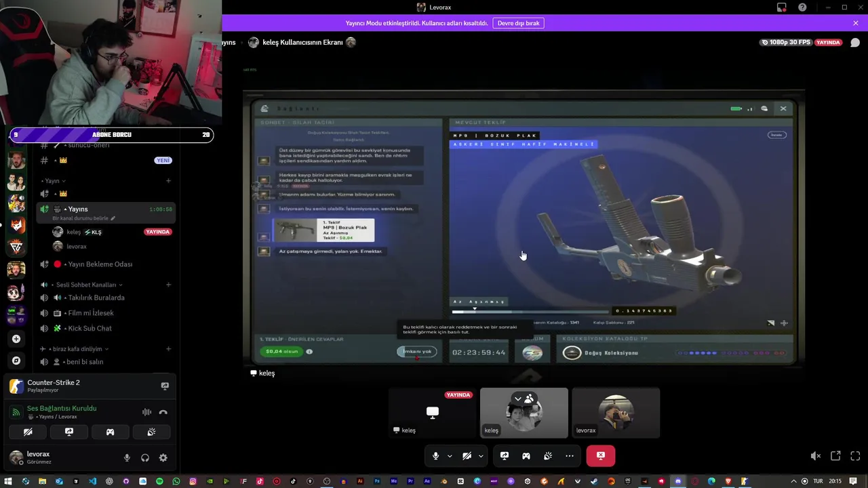This screenshot has height=488, width=868.
Task: Click the Ses Bağlantısı Kuruldu status text
Action: click(x=62, y=409)
